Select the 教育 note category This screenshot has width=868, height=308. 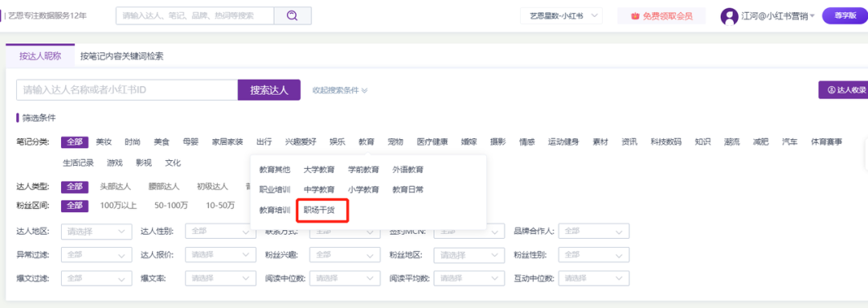366,142
